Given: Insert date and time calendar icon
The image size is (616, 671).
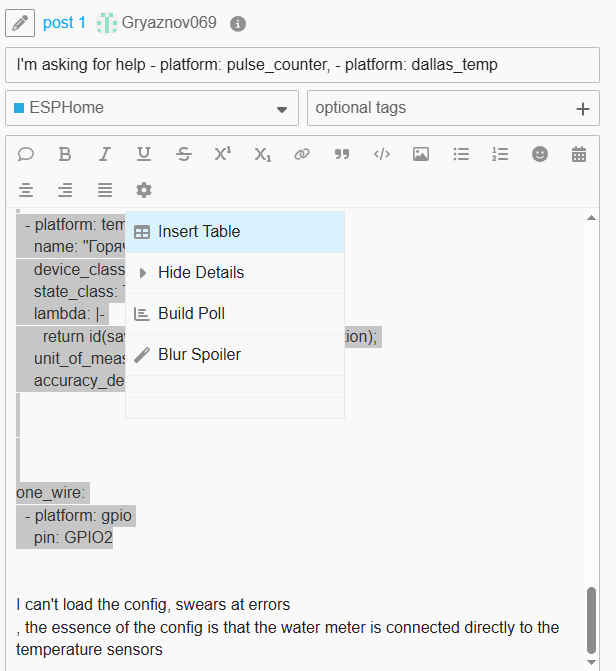Looking at the screenshot, I should pos(579,154).
